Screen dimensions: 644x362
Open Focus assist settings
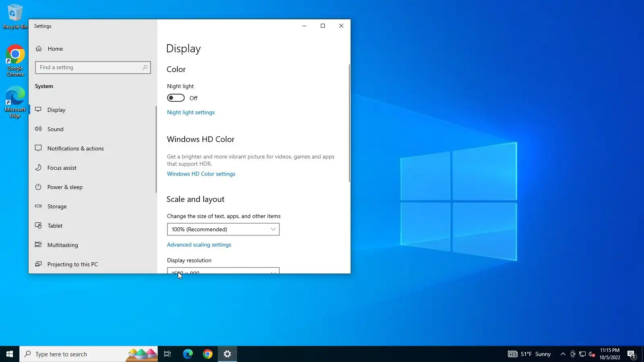click(92, 168)
